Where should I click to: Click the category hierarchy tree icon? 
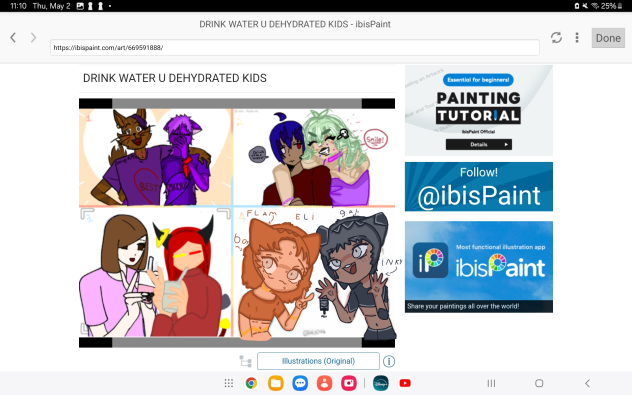pos(245,361)
